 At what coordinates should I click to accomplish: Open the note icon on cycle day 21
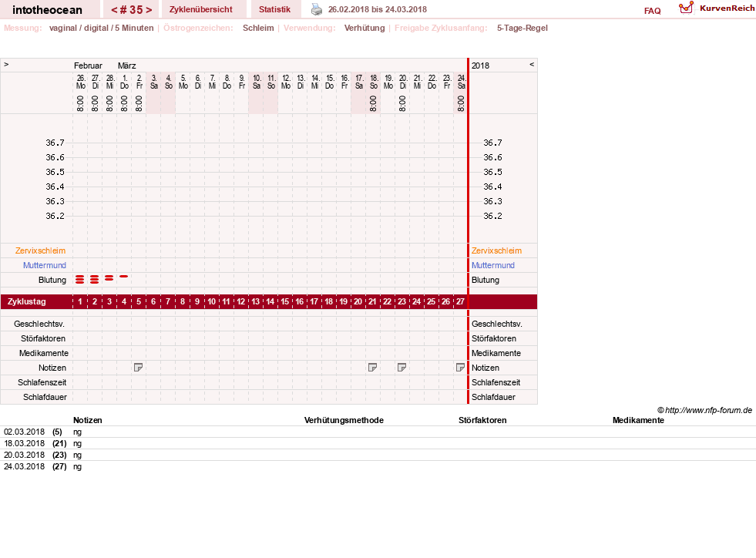372,368
